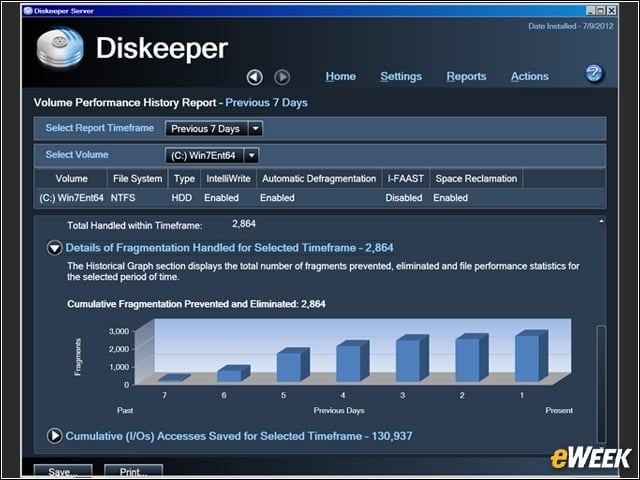Open the Settings menu
The height and width of the screenshot is (480, 640).
tap(401, 76)
